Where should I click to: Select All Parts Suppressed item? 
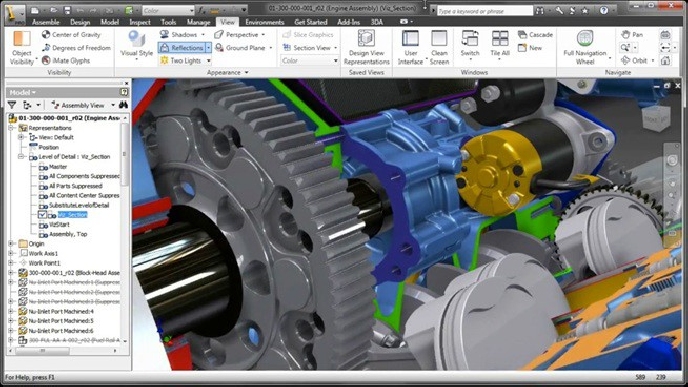coord(75,186)
